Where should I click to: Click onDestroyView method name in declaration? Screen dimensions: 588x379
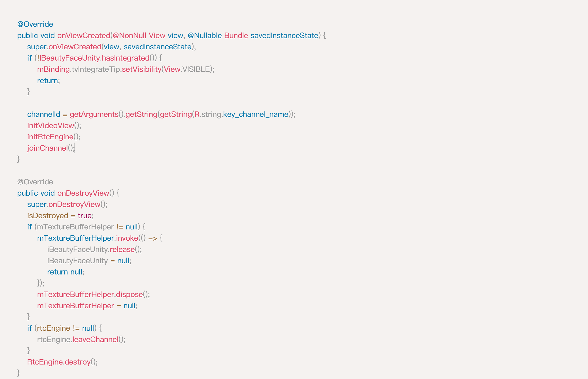83,193
